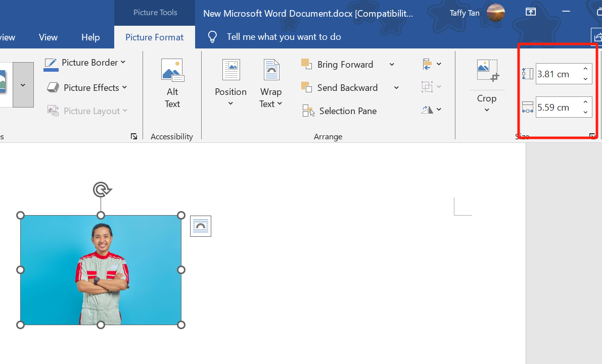This screenshot has height=364, width=602.
Task: Click the top-middle resize handle of picture
Action: point(101,215)
